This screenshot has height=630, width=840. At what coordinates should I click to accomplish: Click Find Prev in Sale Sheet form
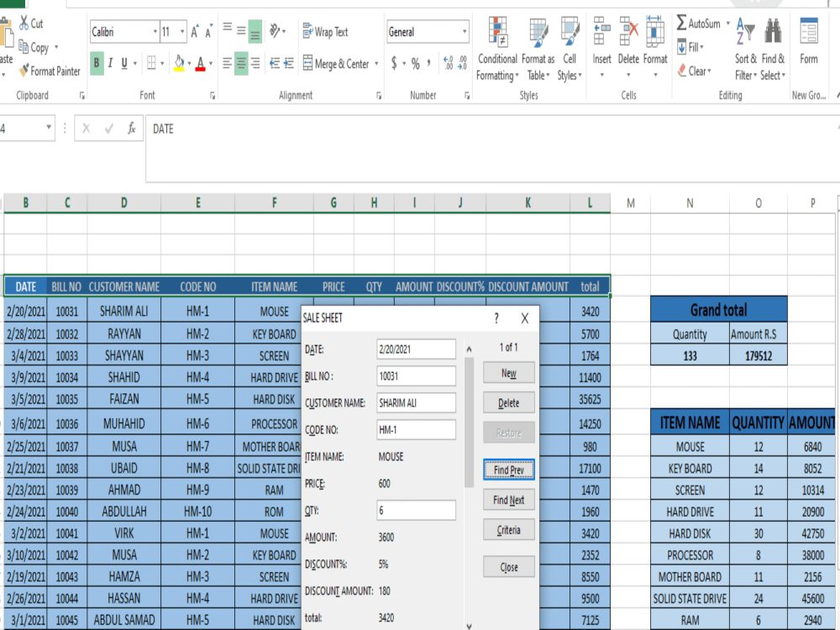click(x=508, y=470)
